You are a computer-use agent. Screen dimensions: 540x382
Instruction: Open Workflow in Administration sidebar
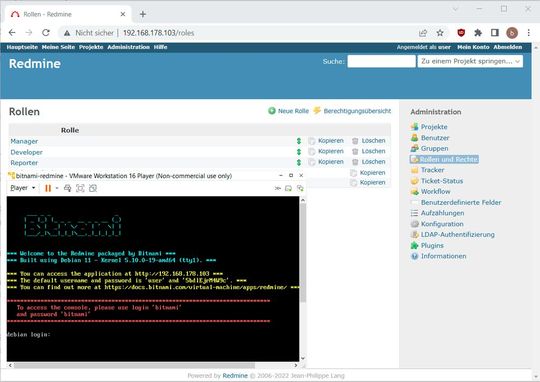coord(436,192)
